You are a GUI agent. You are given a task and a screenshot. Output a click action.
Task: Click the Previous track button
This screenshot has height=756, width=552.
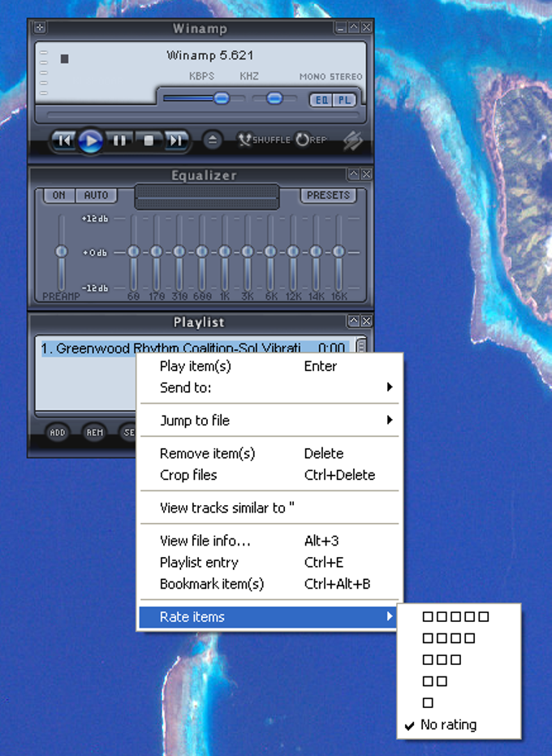point(63,140)
